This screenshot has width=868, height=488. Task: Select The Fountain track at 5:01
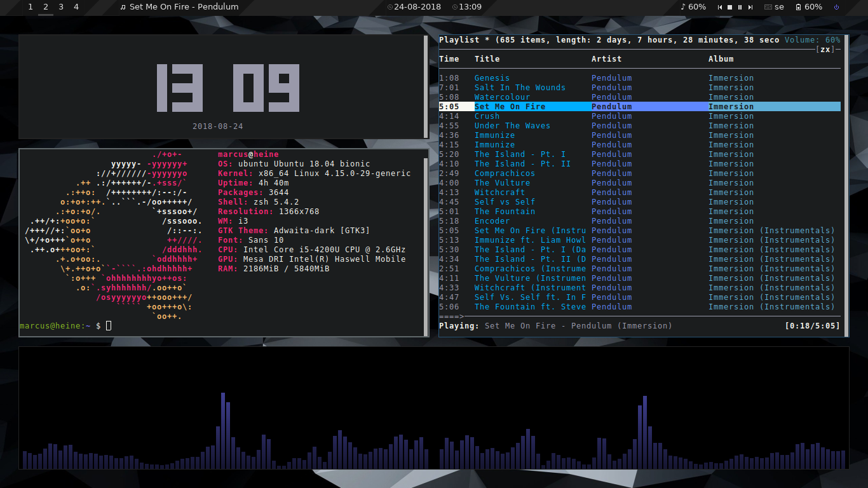[639, 212]
